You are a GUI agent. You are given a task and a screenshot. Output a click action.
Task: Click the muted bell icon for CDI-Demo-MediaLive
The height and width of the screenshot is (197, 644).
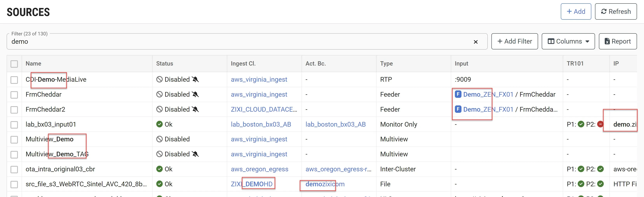(195, 80)
